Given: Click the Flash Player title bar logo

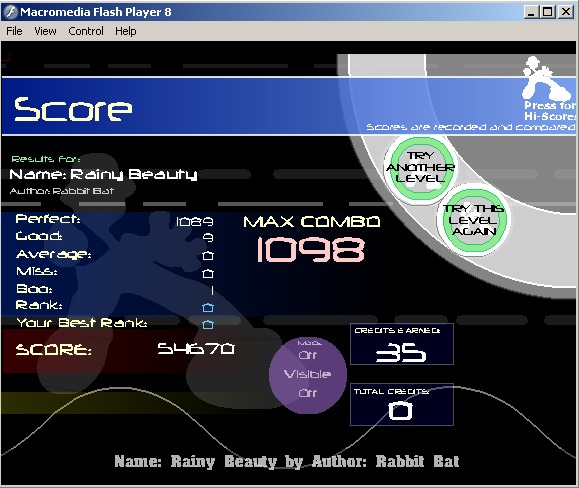Looking at the screenshot, I should click(10, 12).
